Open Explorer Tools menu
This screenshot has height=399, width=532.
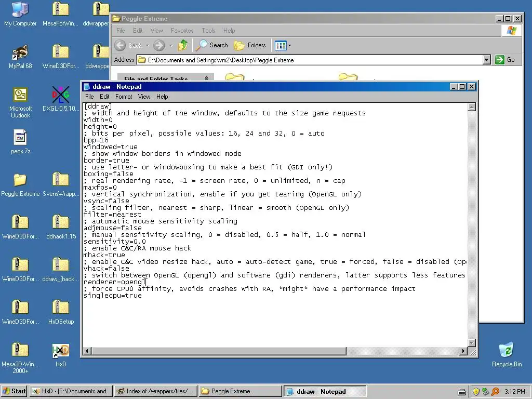tap(208, 31)
